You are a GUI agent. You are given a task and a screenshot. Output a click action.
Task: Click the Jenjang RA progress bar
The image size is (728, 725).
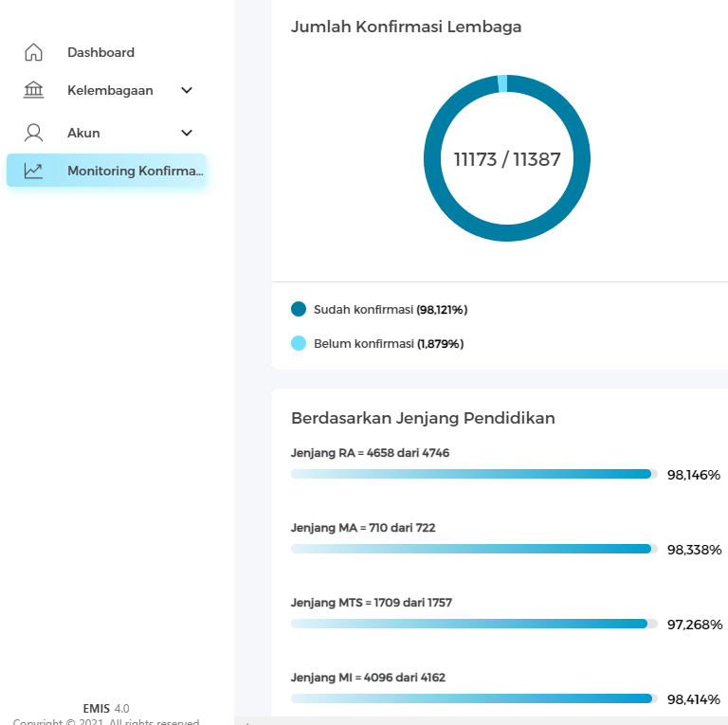coord(474,474)
